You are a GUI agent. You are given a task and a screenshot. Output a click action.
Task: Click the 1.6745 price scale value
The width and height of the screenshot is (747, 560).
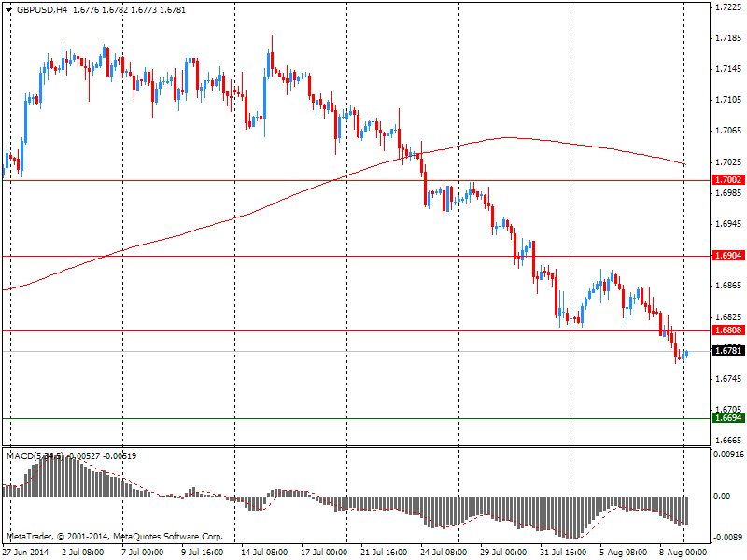pos(728,379)
